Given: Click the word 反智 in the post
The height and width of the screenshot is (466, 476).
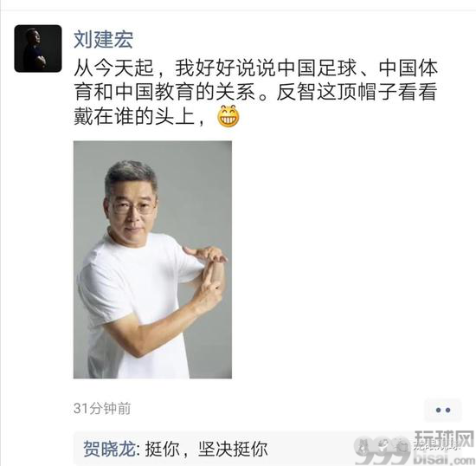Looking at the screenshot, I should coord(297,92).
